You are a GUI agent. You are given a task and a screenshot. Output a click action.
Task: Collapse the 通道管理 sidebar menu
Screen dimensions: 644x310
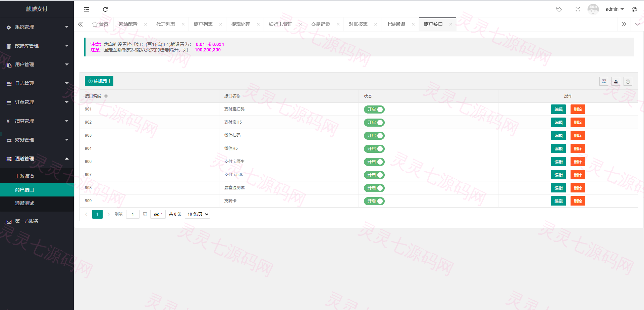[37, 159]
